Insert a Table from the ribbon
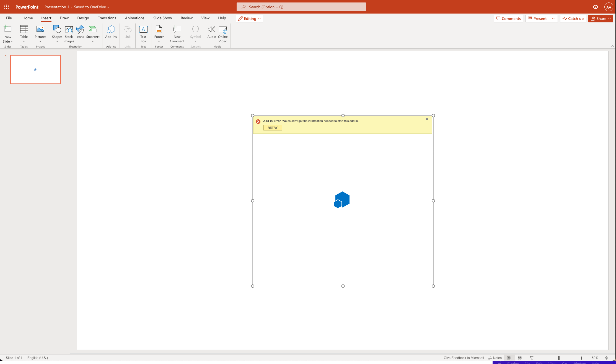 (x=24, y=34)
